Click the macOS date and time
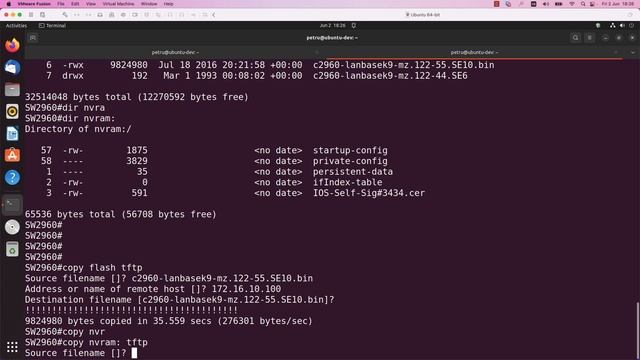This screenshot has height=360, width=640. [x=618, y=4]
